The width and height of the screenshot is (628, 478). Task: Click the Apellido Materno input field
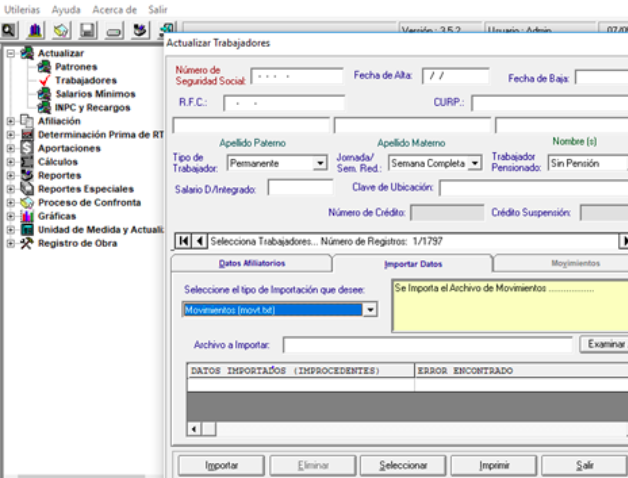pyautogui.click(x=413, y=125)
